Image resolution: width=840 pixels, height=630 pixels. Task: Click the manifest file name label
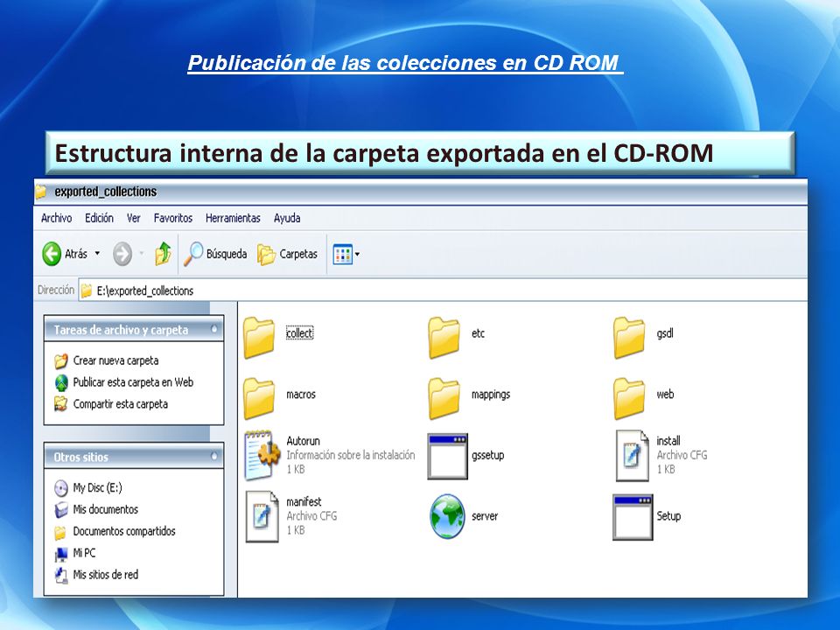(304, 502)
